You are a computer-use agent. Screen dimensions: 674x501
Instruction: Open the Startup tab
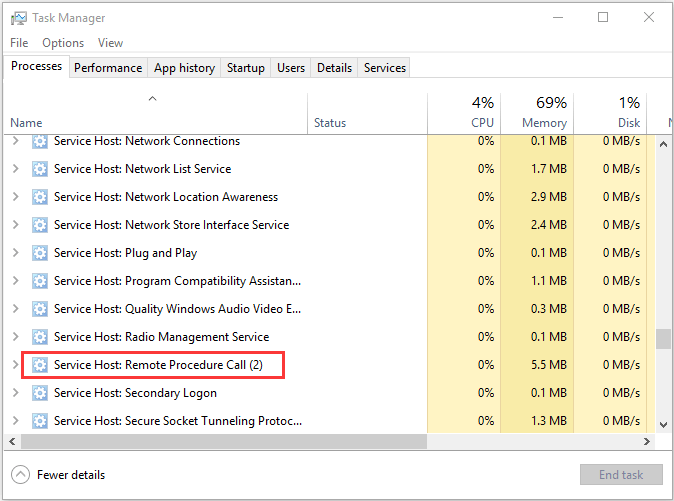(x=246, y=68)
